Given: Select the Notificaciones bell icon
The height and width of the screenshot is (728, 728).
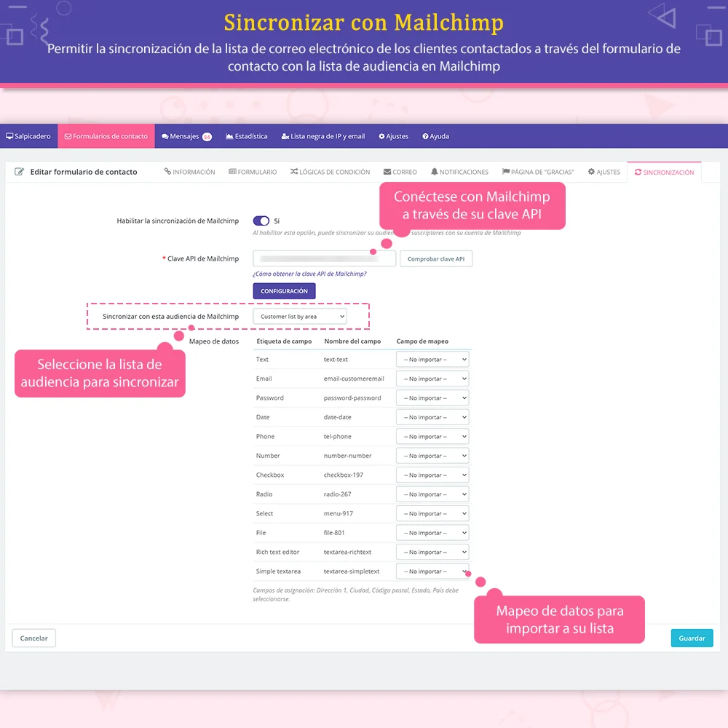Looking at the screenshot, I should (434, 172).
